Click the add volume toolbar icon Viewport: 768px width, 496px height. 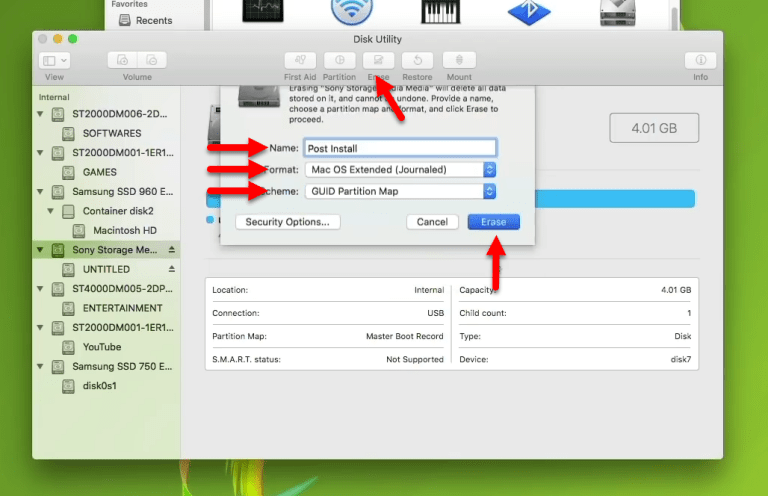tap(122, 60)
